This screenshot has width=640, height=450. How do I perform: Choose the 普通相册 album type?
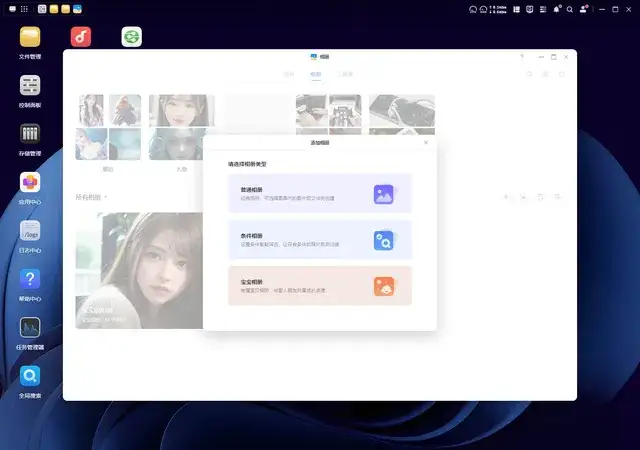320,193
